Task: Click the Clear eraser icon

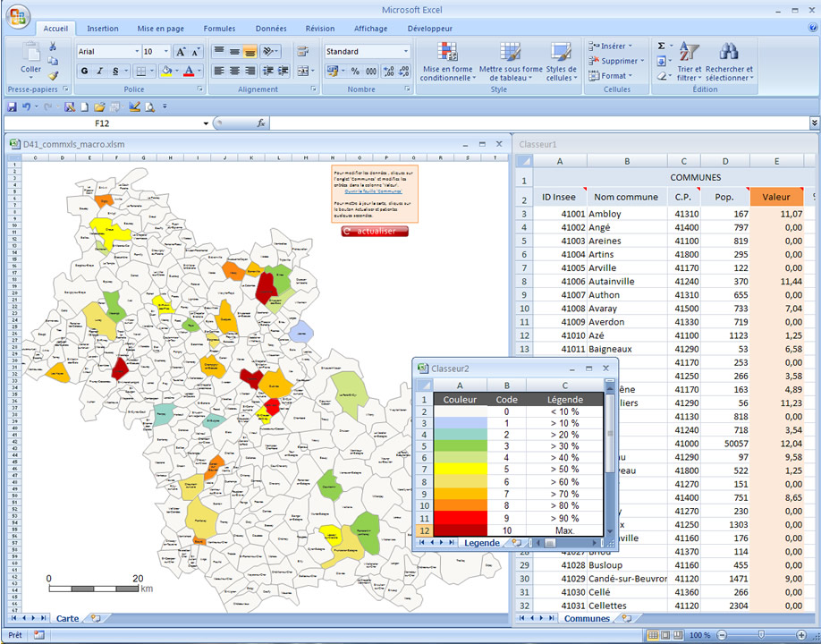Action: (x=662, y=76)
